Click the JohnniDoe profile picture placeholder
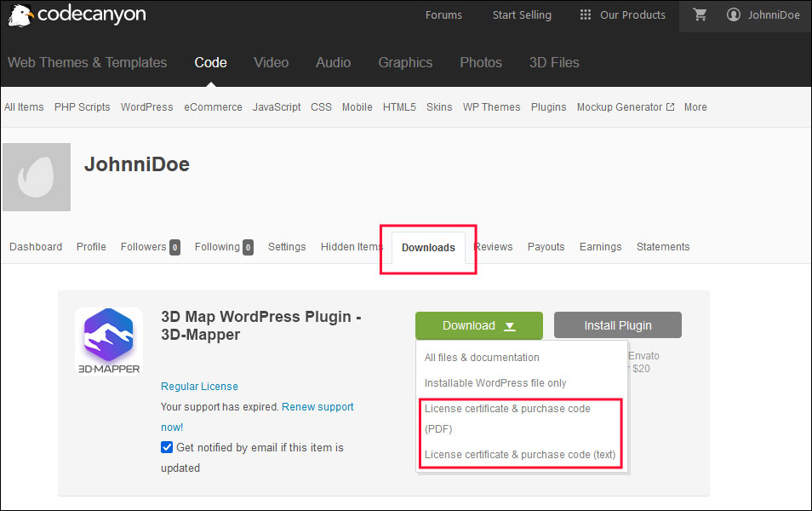This screenshot has height=511, width=812. coord(37,177)
